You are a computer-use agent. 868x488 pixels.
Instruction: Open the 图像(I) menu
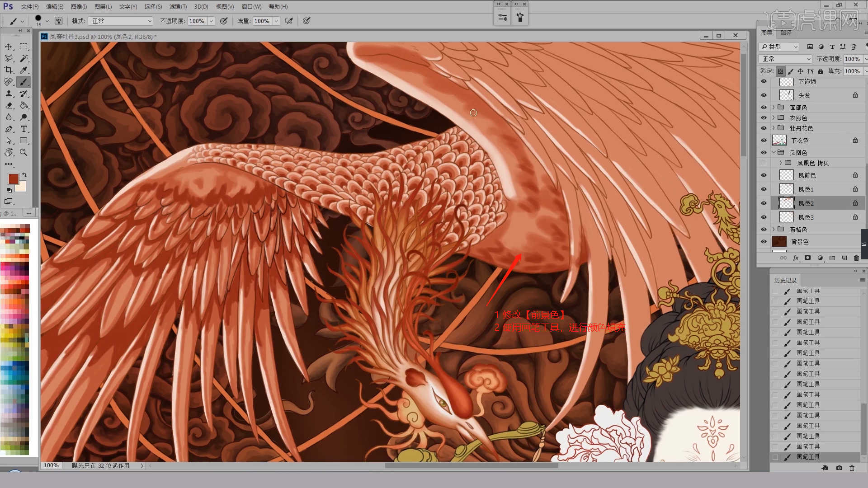(79, 7)
